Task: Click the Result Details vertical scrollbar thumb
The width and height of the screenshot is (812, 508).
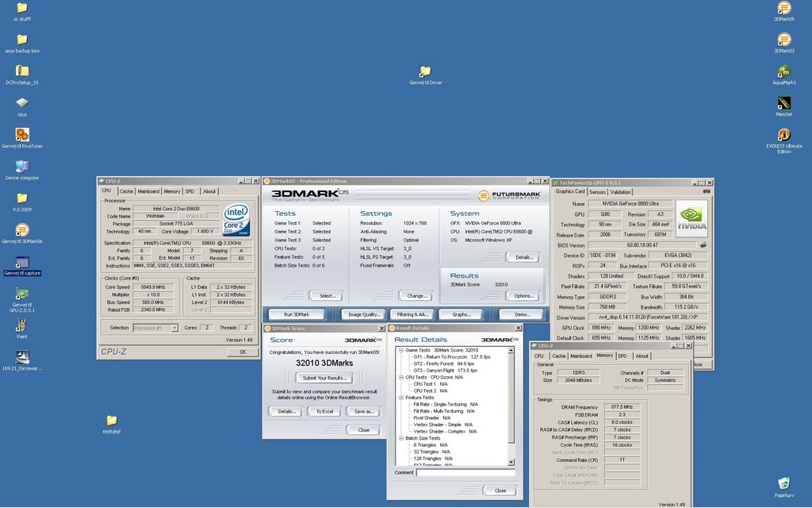Action: point(511,398)
